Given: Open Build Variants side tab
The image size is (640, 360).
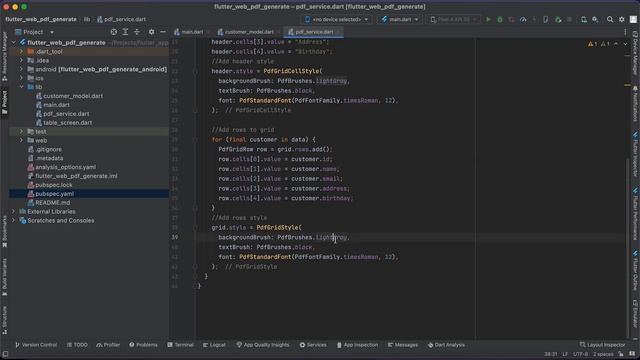Looking at the screenshot, I should 4,277.
